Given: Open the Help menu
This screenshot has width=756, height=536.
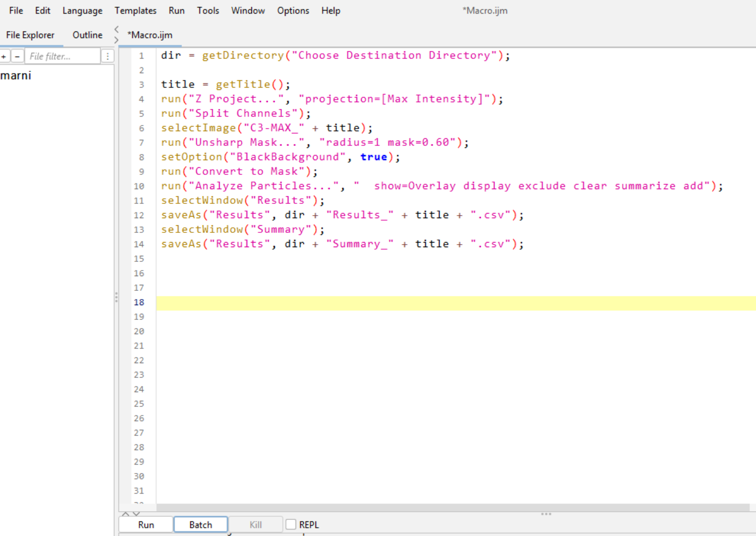Looking at the screenshot, I should click(331, 11).
